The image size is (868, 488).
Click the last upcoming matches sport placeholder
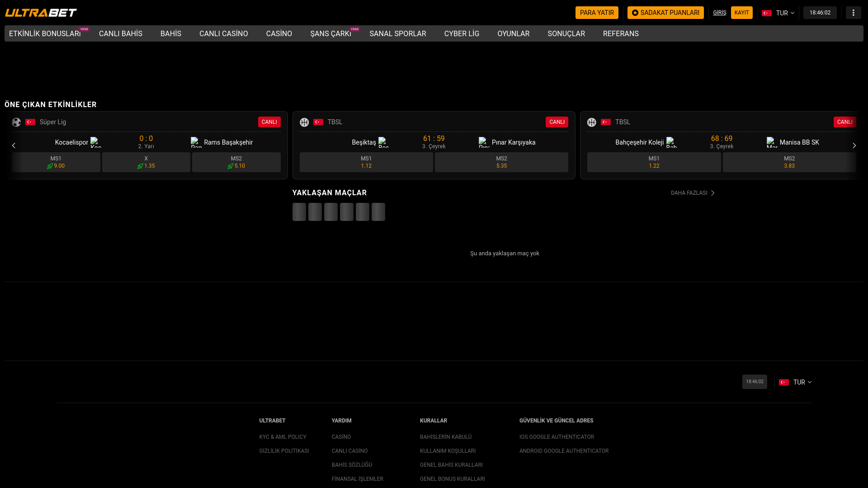pyautogui.click(x=378, y=212)
